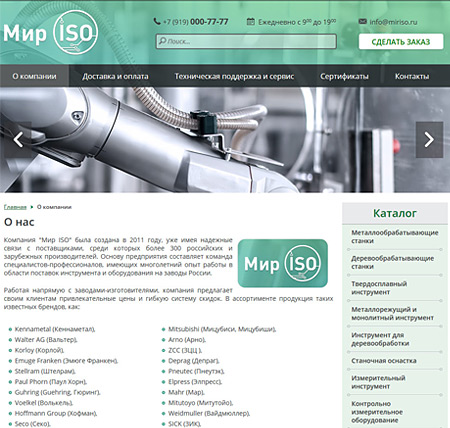Click the envelope email icon

[362, 21]
